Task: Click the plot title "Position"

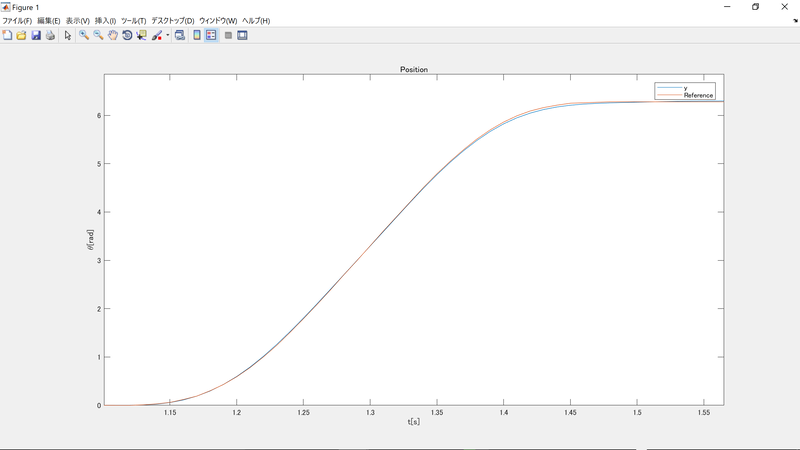Action: tap(414, 69)
